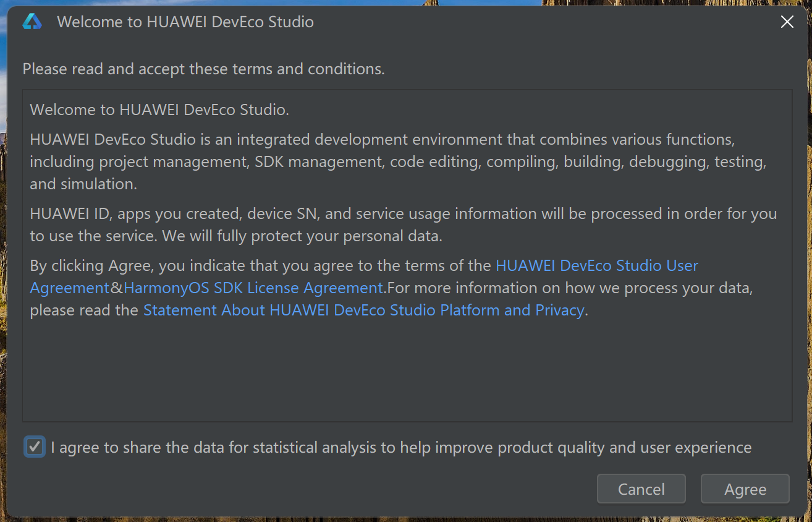Open the HarmonyOS SDK License Agreement link

[x=253, y=288]
